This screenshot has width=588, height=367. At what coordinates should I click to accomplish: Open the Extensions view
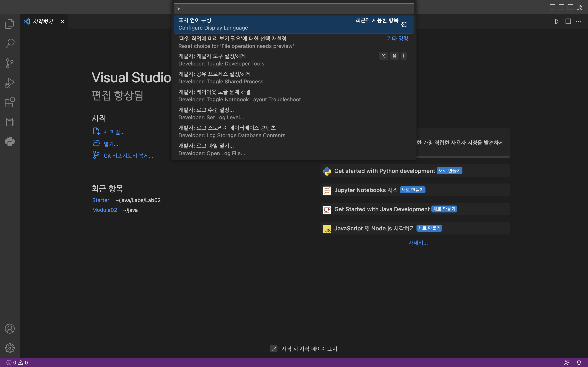tap(10, 102)
